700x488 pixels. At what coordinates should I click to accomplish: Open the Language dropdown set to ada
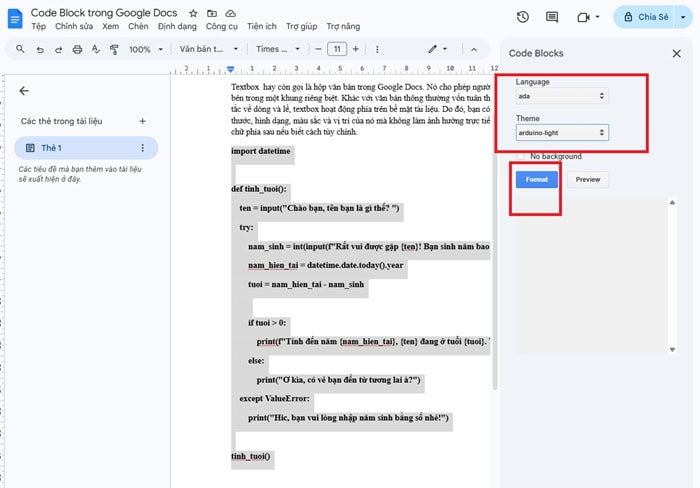pyautogui.click(x=562, y=96)
